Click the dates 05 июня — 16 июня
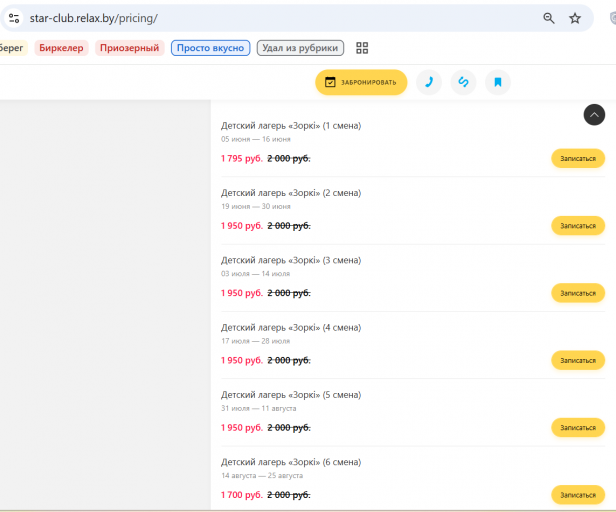616x512 pixels. coord(256,139)
